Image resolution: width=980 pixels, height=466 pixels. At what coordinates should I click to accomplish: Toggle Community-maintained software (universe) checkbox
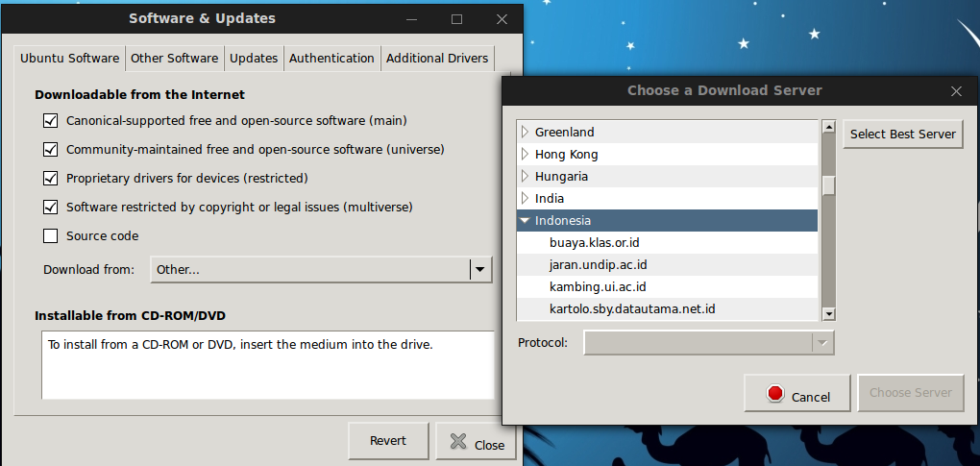point(51,149)
